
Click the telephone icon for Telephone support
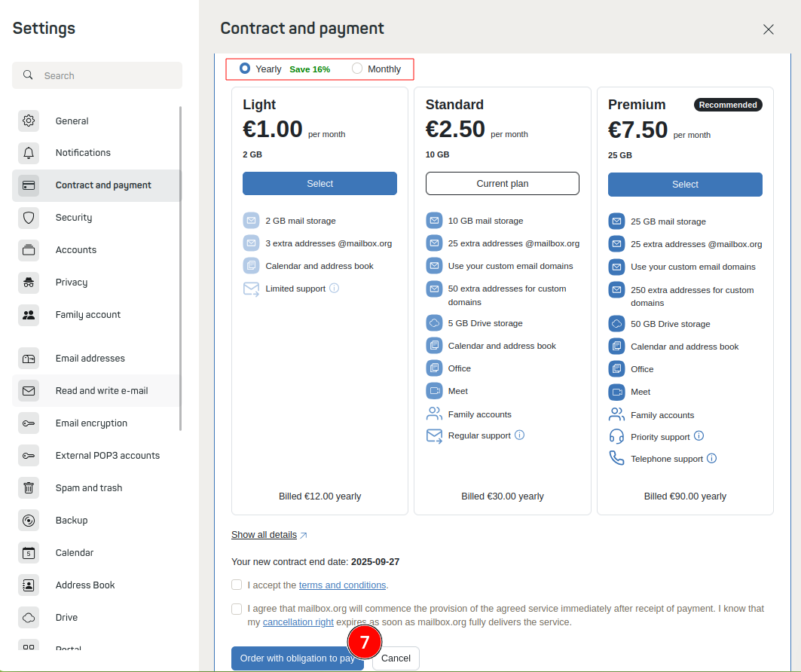point(616,458)
